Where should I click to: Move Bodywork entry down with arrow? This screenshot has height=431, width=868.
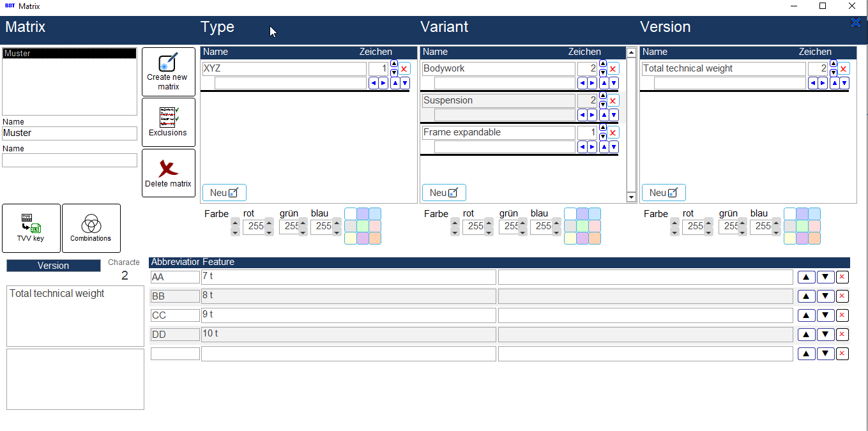pos(614,83)
